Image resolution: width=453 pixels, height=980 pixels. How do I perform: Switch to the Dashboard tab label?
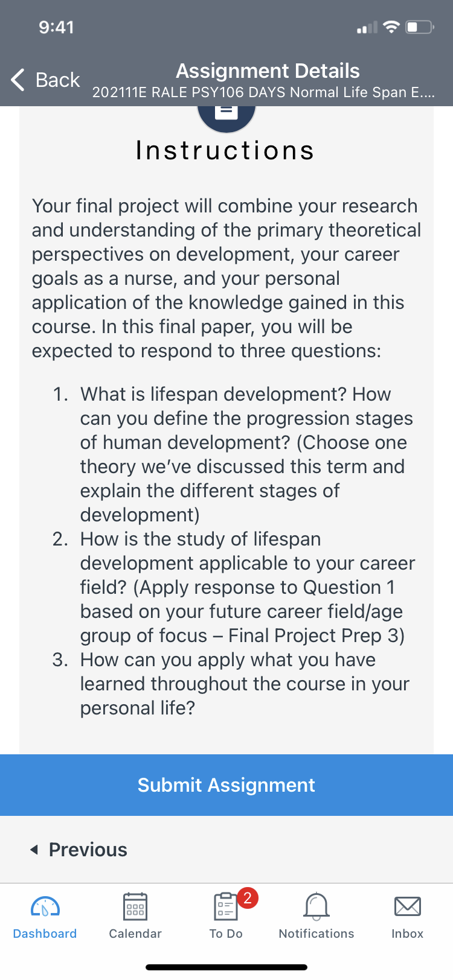[x=45, y=934]
